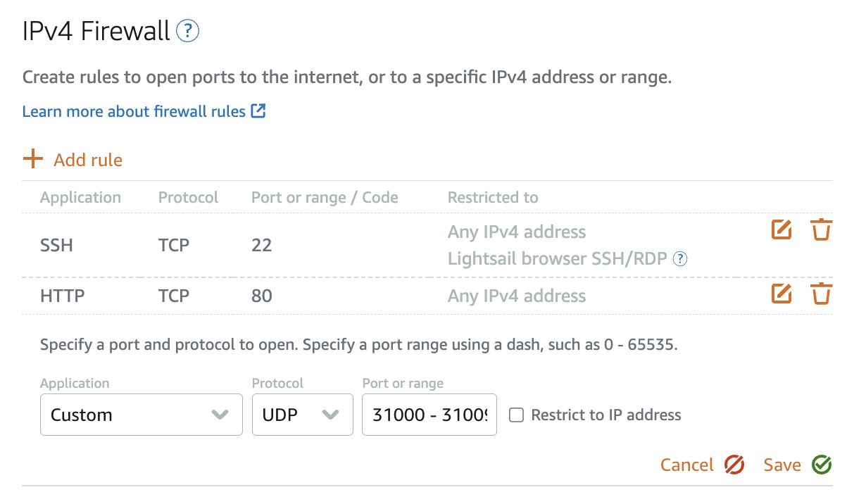Click the green Save checkmark icon

(822, 465)
